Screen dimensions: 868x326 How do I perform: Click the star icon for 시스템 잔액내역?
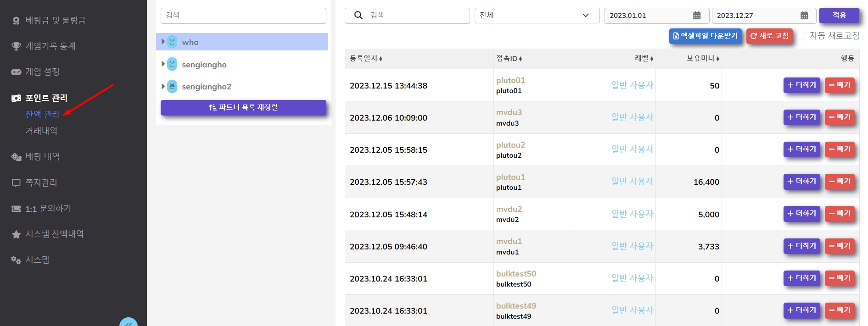(x=16, y=234)
